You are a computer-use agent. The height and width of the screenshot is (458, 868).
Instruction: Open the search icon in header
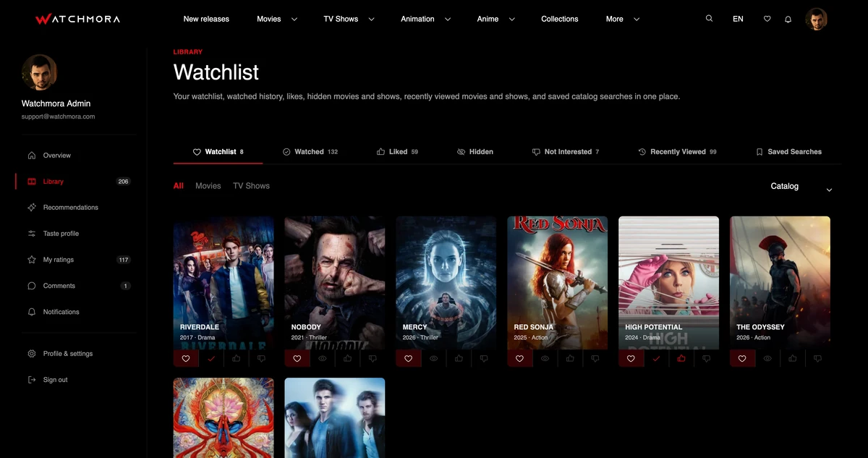pyautogui.click(x=709, y=19)
